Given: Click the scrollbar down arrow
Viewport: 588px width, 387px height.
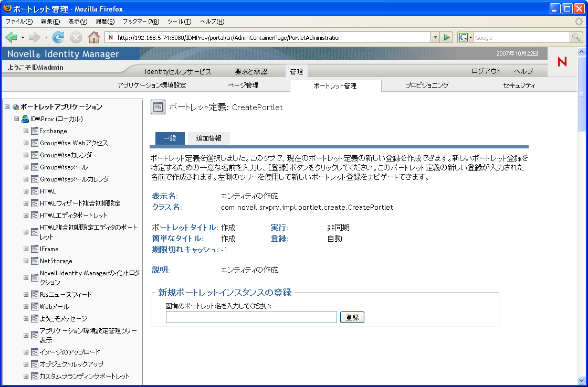Looking at the screenshot, I should point(581,381).
